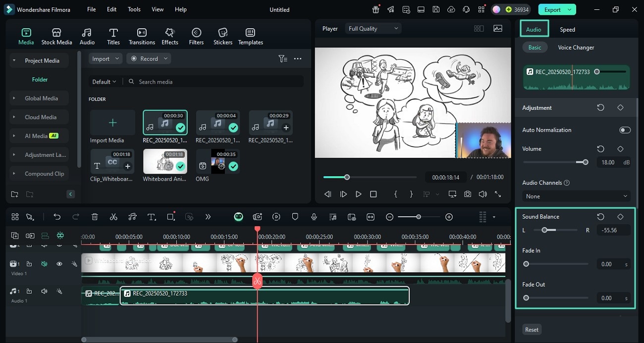This screenshot has height=343, width=644.
Task: Select the Basic sub-tab
Action: pos(535,48)
